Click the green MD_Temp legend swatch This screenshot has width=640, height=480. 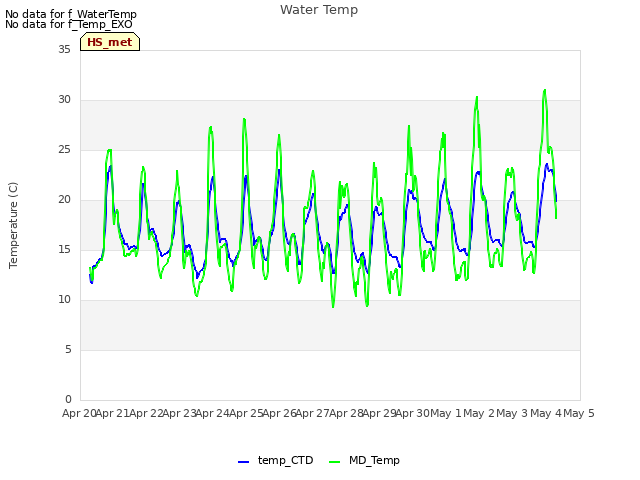[x=334, y=462]
